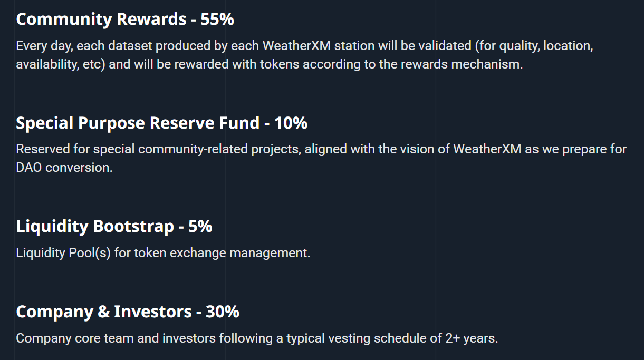Click the Community Rewards - 55% heading
This screenshot has width=644, height=360.
click(125, 20)
